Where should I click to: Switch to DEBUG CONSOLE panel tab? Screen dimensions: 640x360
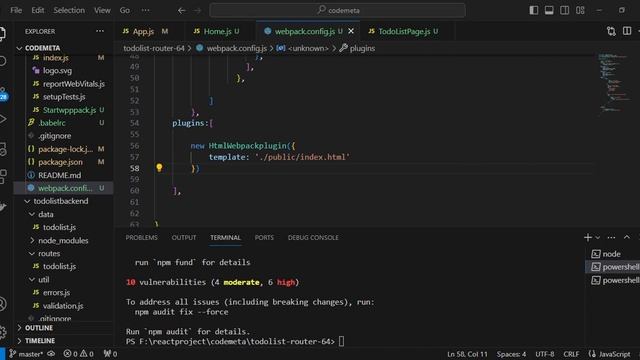pyautogui.click(x=313, y=238)
